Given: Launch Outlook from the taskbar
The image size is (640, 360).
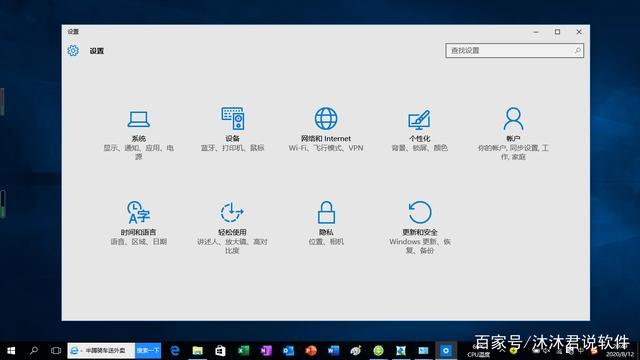Looking at the screenshot, I should [x=288, y=351].
